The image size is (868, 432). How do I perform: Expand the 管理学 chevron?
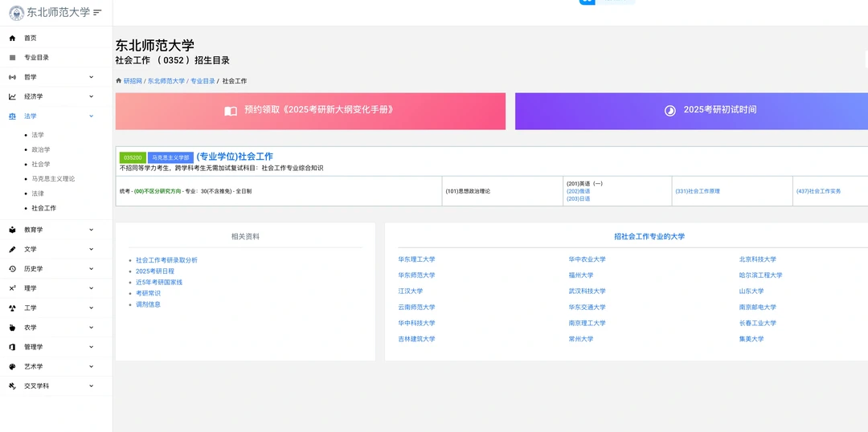92,347
